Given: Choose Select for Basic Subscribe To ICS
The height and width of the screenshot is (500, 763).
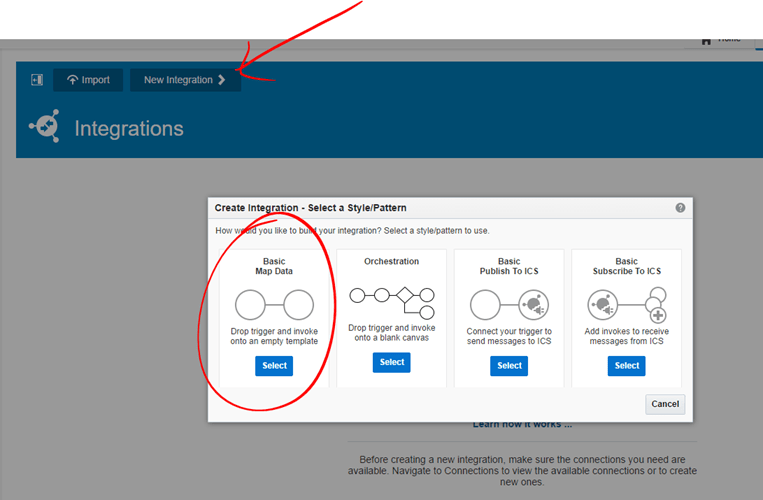Looking at the screenshot, I should coord(627,366).
